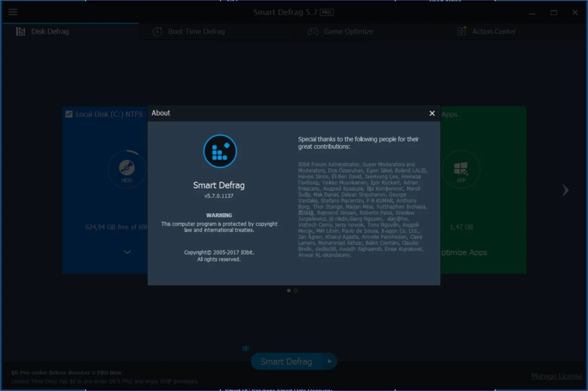Open the Game Optimize tab

tap(341, 31)
